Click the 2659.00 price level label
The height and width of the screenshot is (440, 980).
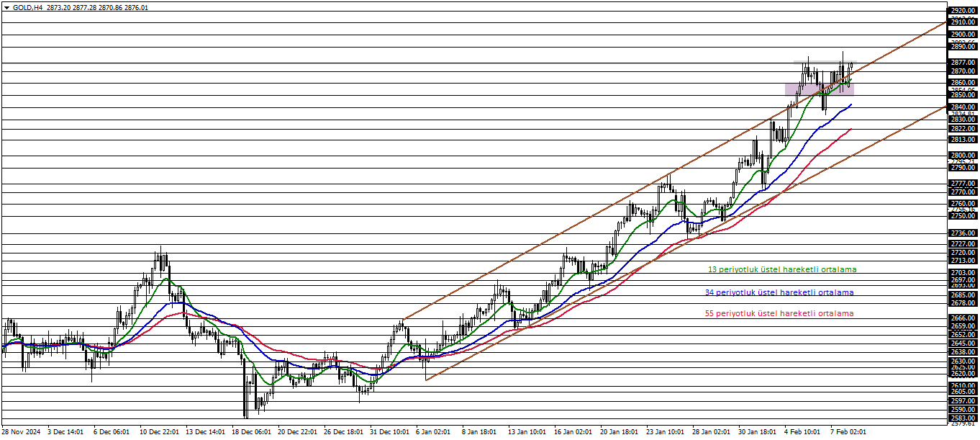963,326
